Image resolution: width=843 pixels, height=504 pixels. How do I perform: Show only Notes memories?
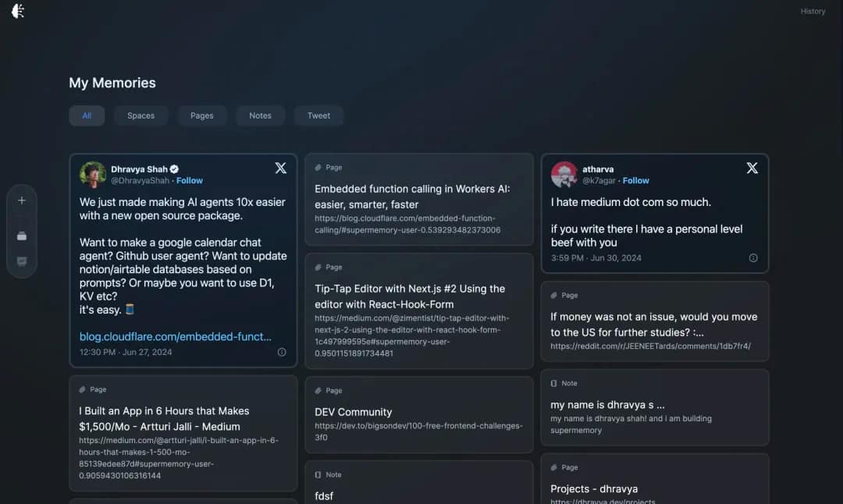point(260,115)
